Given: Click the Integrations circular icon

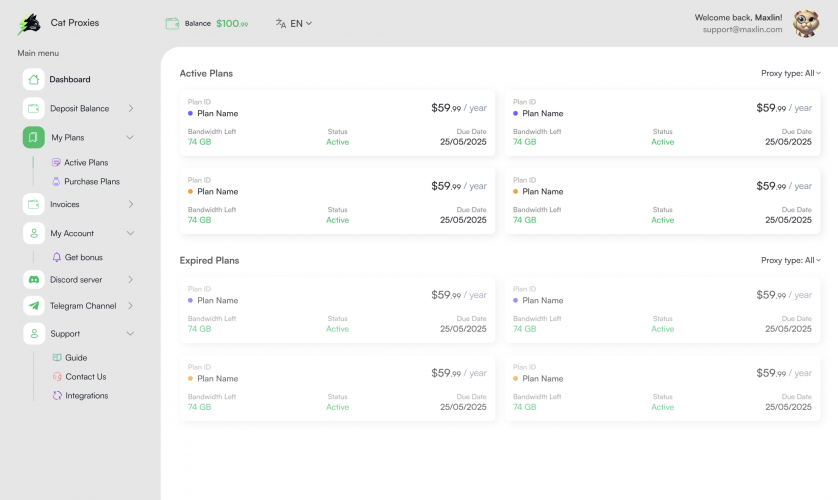Looking at the screenshot, I should [x=57, y=396].
